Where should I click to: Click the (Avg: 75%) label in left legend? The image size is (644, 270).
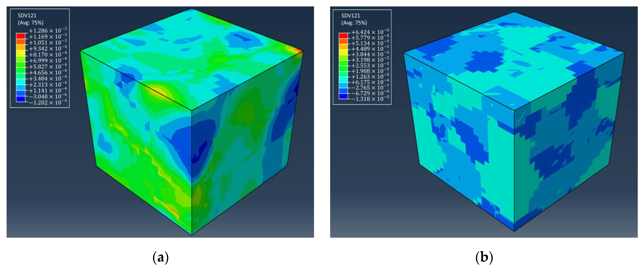click(31, 23)
